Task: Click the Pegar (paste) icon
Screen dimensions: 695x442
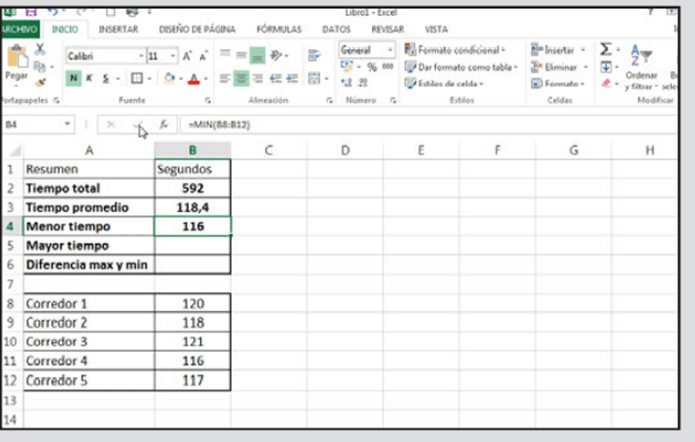Action: [x=17, y=58]
